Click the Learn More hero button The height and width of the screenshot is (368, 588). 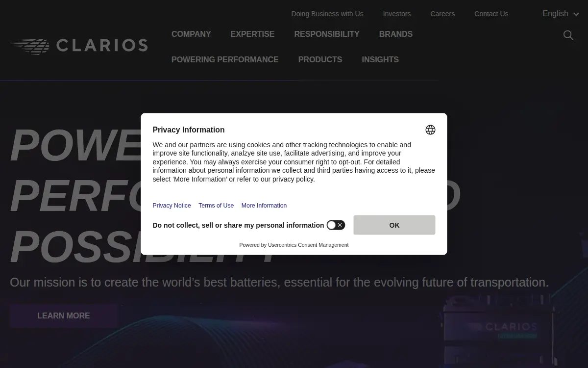click(x=64, y=316)
